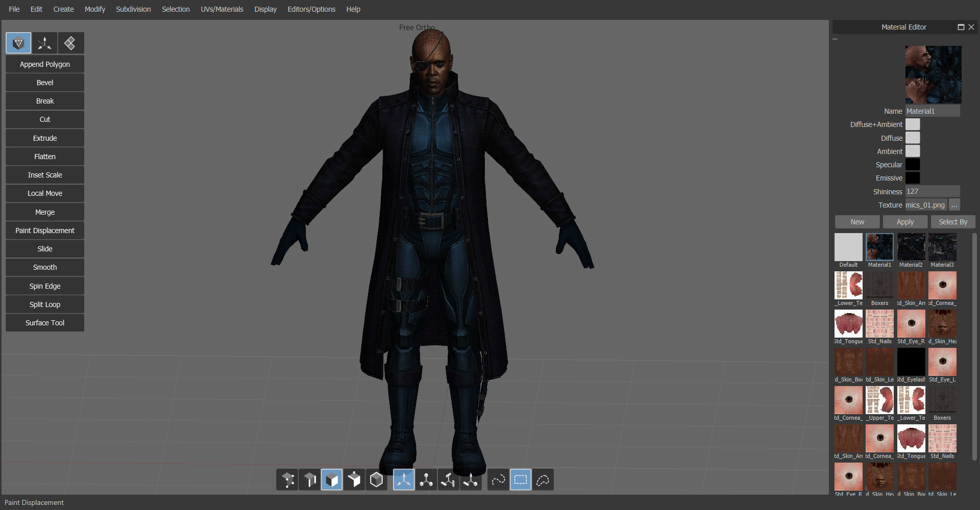Open the Specular color swatch

913,165
